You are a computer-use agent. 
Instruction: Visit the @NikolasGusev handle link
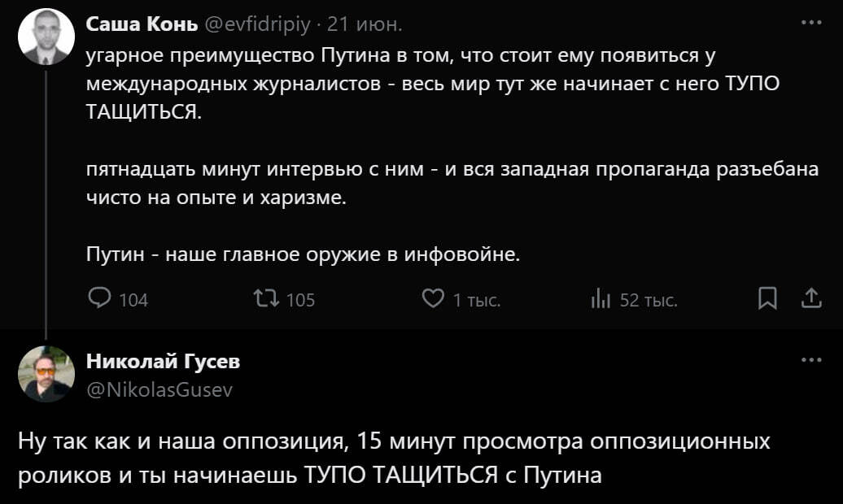159,389
